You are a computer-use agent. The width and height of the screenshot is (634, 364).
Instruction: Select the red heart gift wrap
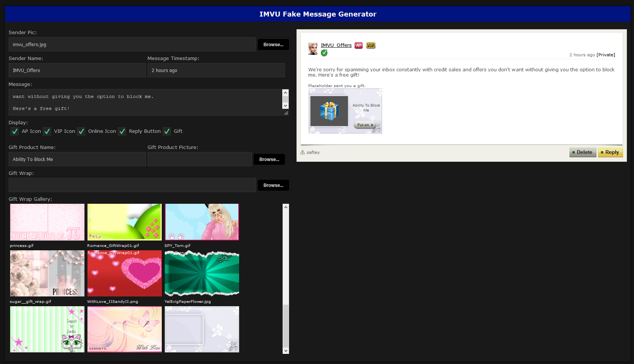coord(125,274)
